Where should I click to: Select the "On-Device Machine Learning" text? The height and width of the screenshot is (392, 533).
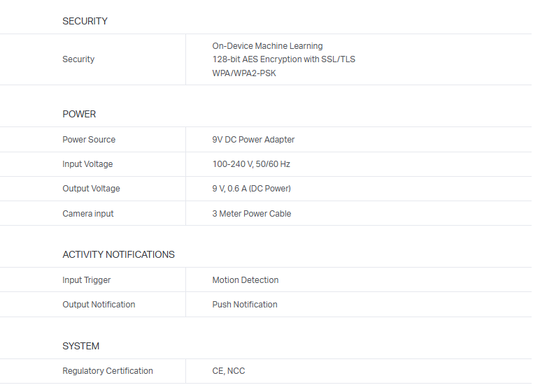click(x=267, y=46)
